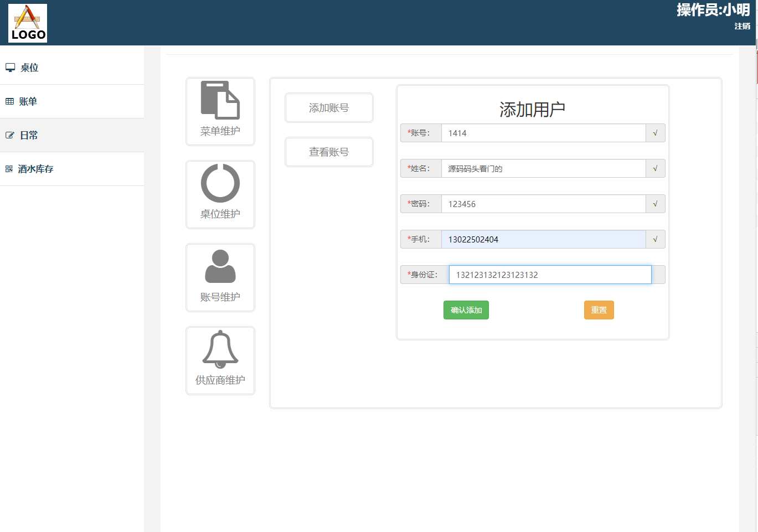
Task: Select 账单 in the left sidebar
Action: [28, 101]
